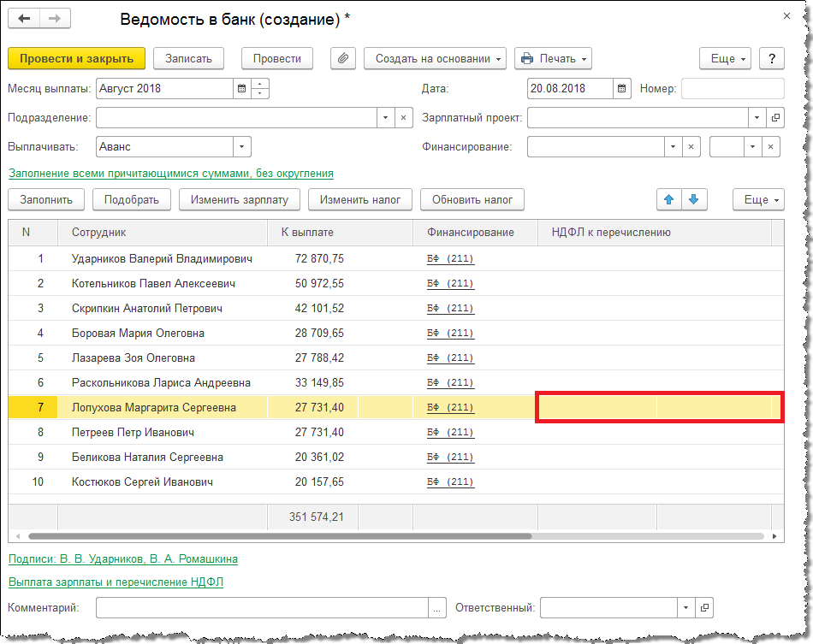Screen dimensions: 813x644
Task: Move row down with blue arrow
Action: tap(694, 199)
